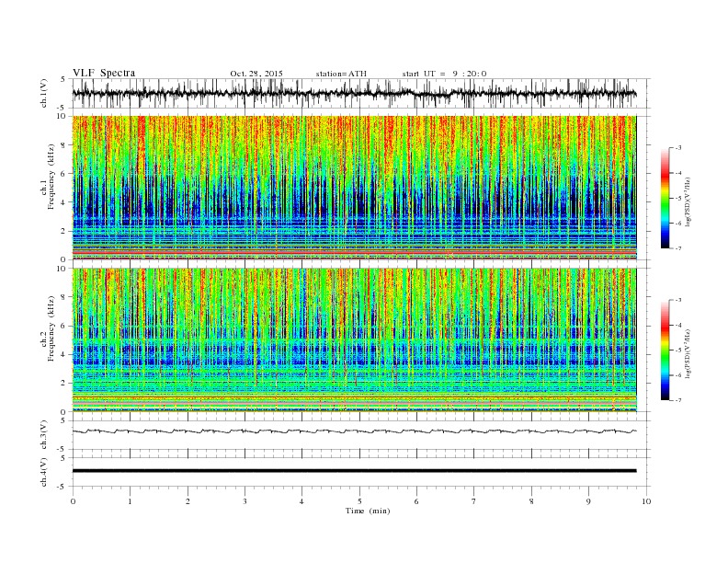
Task: Click the '-7' label on lower colorbar
Action: (x=677, y=400)
